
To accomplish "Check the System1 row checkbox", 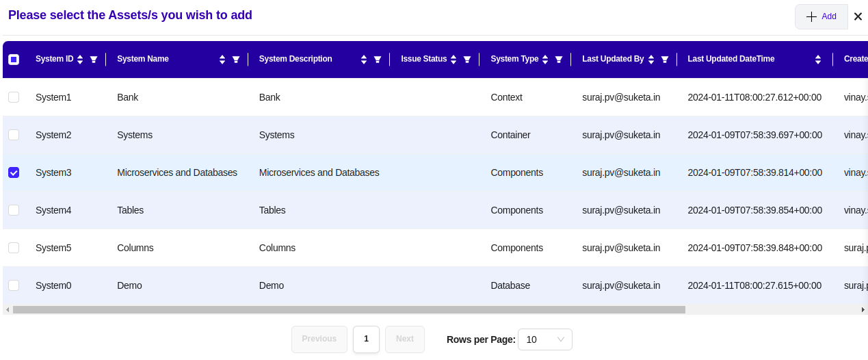I will tap(14, 97).
